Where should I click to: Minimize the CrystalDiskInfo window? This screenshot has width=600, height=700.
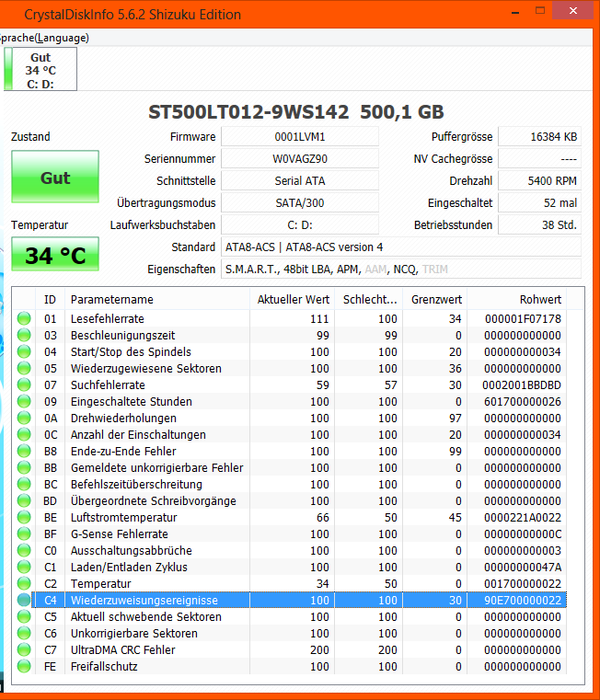pyautogui.click(x=515, y=13)
